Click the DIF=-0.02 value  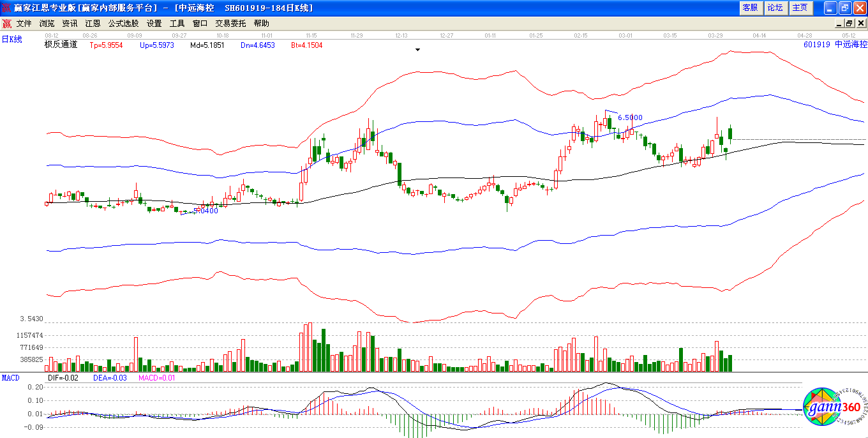point(63,378)
